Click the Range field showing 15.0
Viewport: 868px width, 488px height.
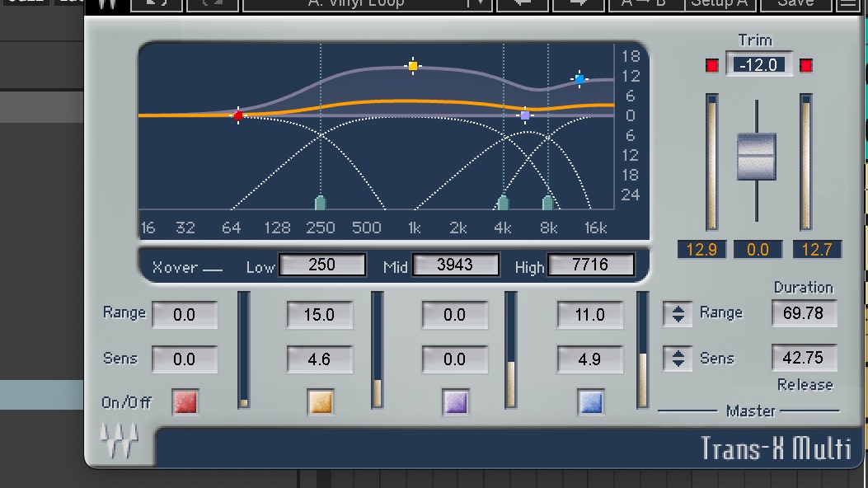coord(319,315)
